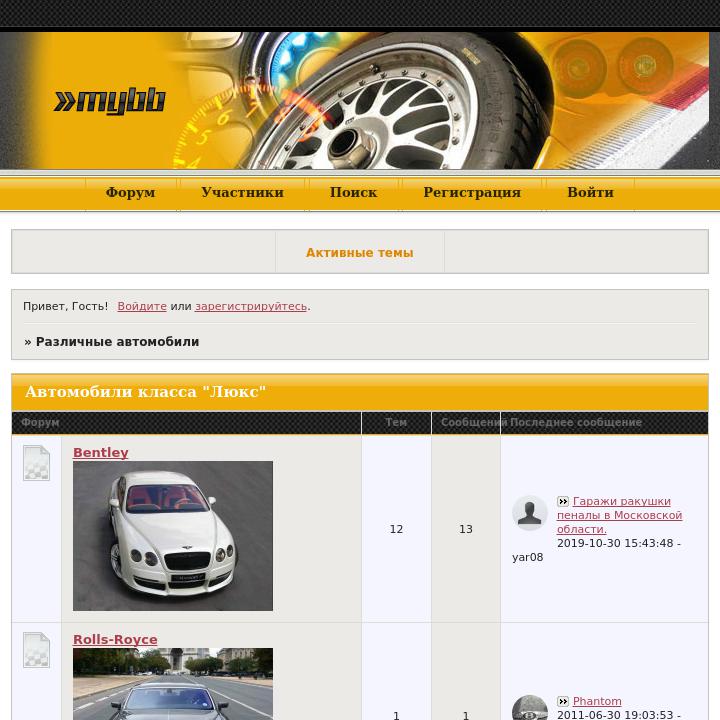Click go-to-last-post icon beside Гаражи ракушки
The width and height of the screenshot is (720, 720).
click(x=563, y=501)
